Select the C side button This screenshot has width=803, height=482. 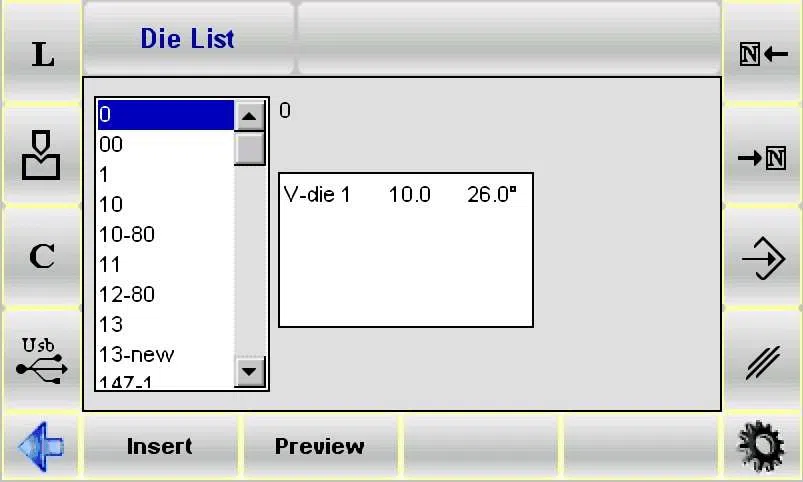41,256
